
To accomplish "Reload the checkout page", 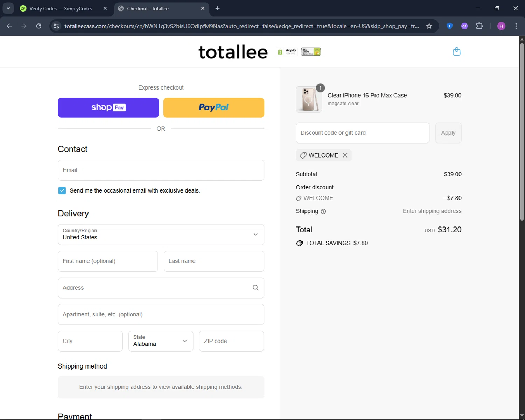I will point(39,26).
